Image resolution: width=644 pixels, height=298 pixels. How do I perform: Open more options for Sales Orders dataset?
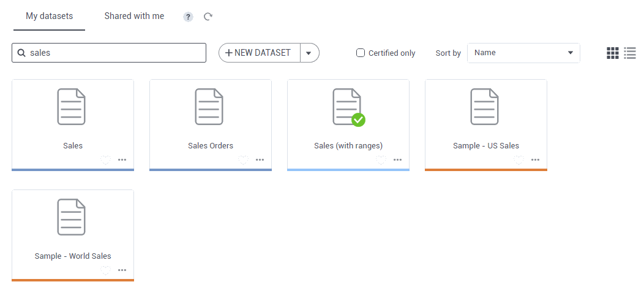pos(260,159)
